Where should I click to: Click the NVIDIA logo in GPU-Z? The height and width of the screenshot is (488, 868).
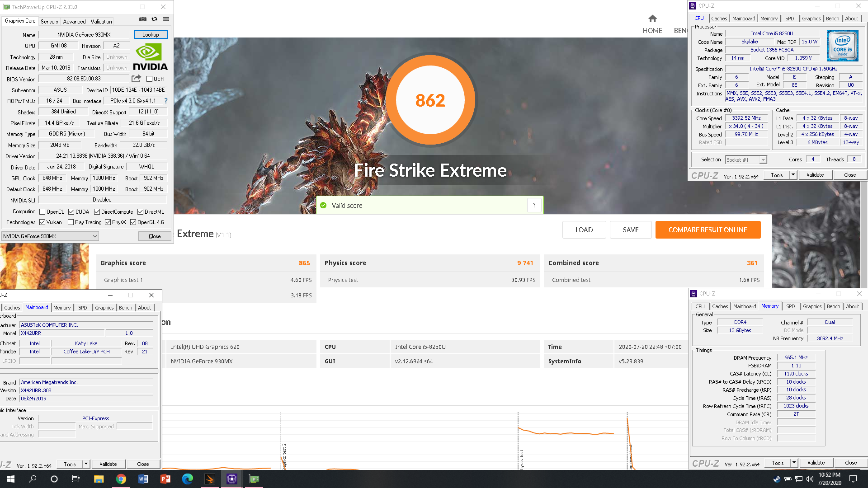pos(151,57)
